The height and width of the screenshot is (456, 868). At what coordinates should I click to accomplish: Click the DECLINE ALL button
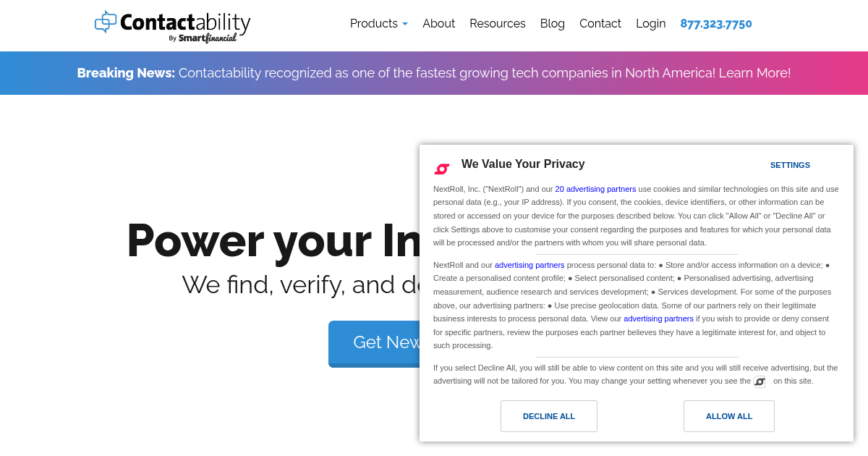point(548,416)
